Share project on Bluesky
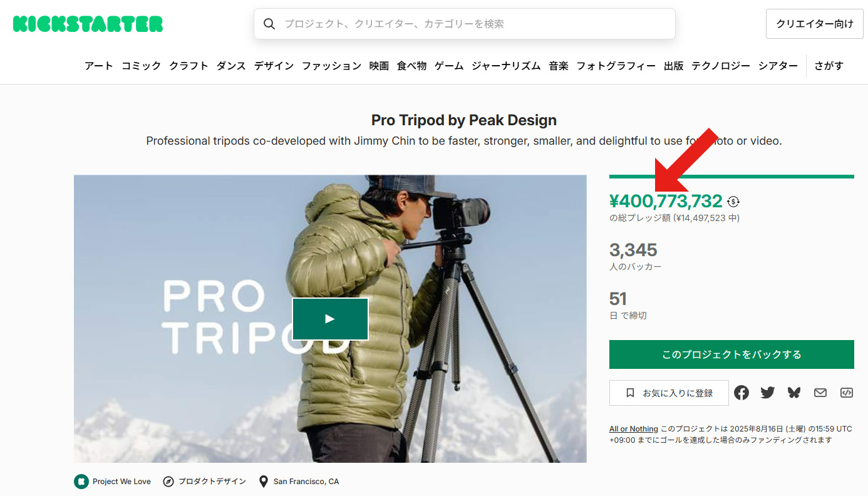 [x=794, y=393]
